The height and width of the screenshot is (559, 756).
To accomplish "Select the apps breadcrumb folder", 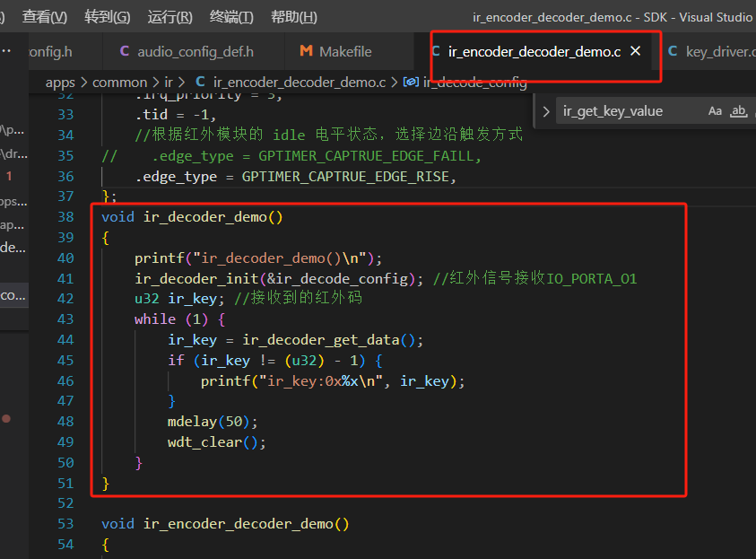I will (60, 83).
